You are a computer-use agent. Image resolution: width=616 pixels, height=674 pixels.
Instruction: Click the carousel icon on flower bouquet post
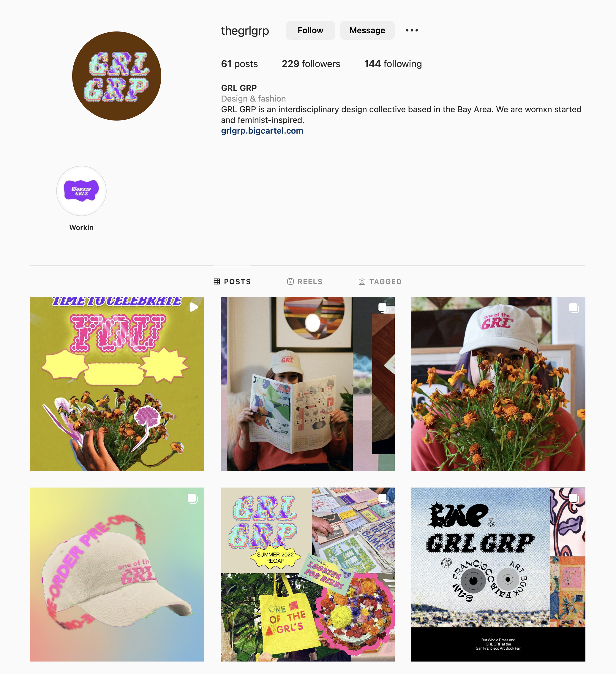pos(574,308)
